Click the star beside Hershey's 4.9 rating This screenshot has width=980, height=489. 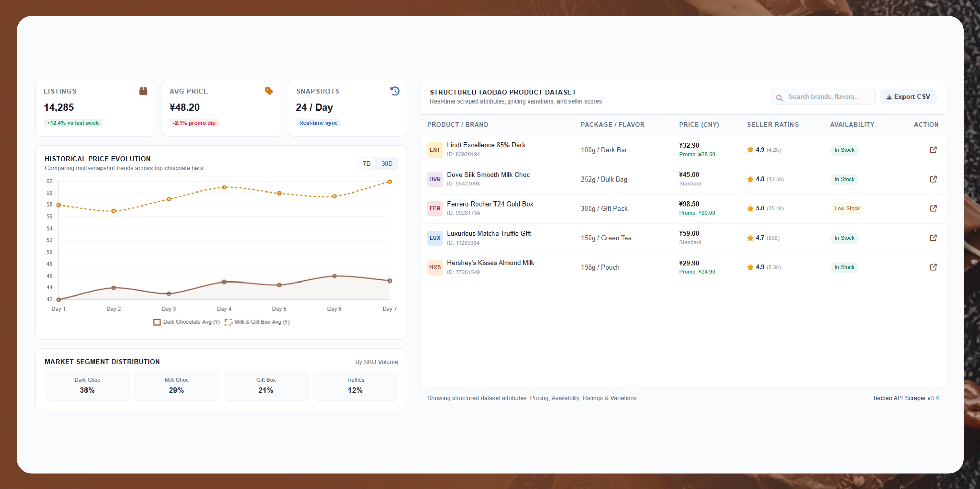[x=750, y=267]
